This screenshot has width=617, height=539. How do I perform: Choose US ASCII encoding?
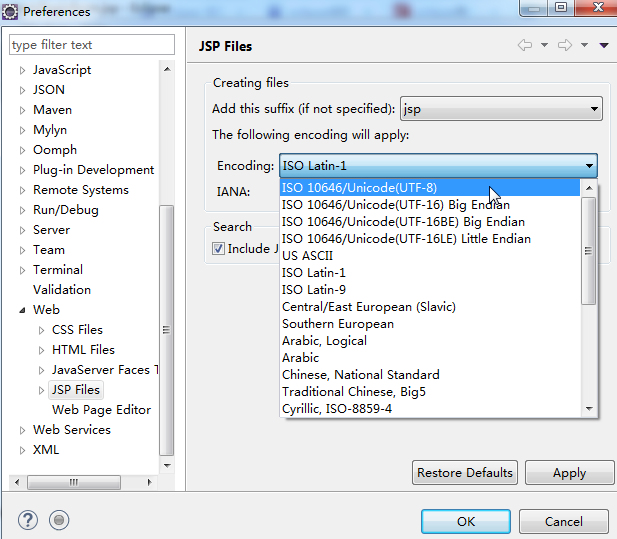[430, 256]
